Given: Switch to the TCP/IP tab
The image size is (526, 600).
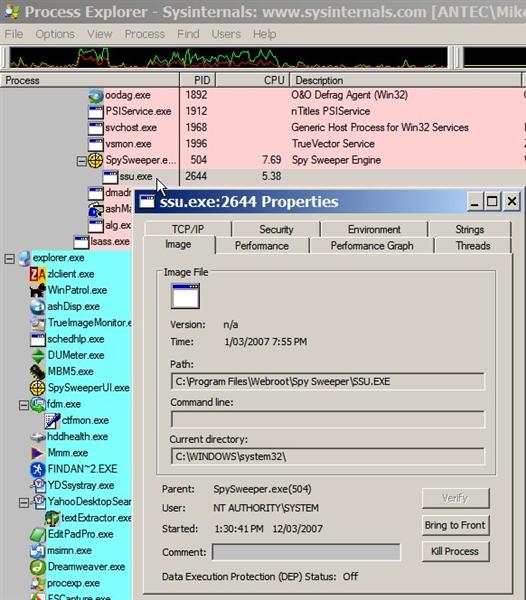Looking at the screenshot, I should (188, 229).
